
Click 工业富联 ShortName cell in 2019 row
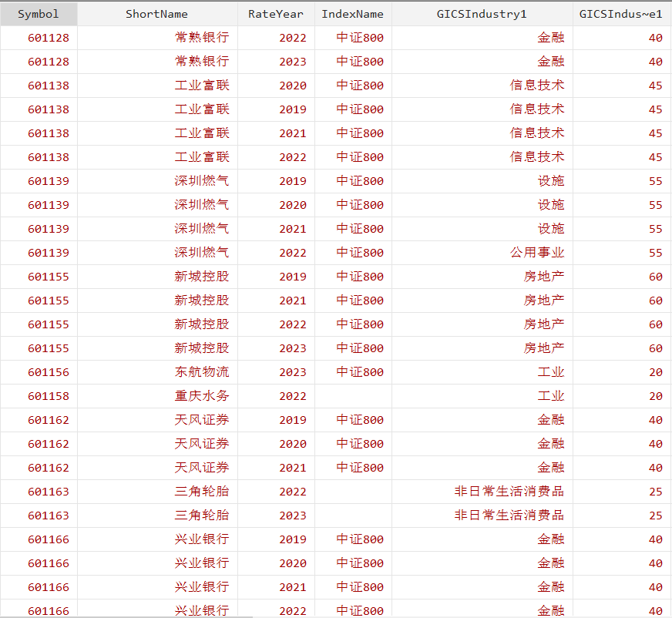click(157, 109)
